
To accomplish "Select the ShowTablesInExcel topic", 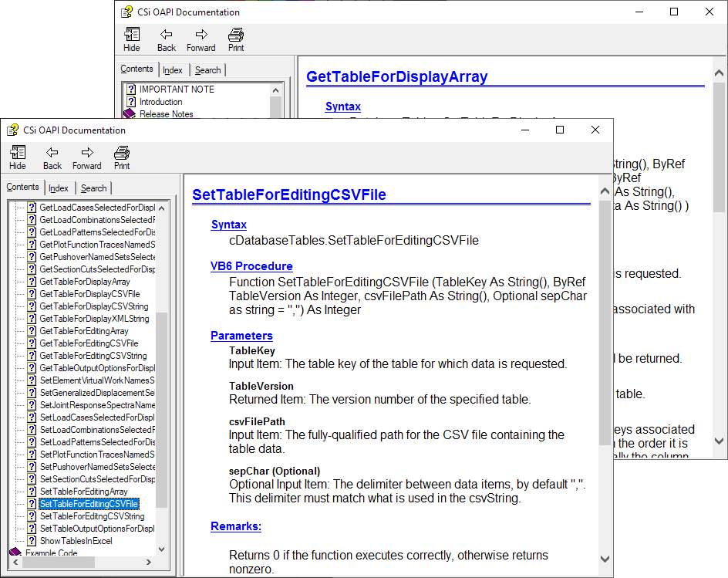I will coord(76,541).
